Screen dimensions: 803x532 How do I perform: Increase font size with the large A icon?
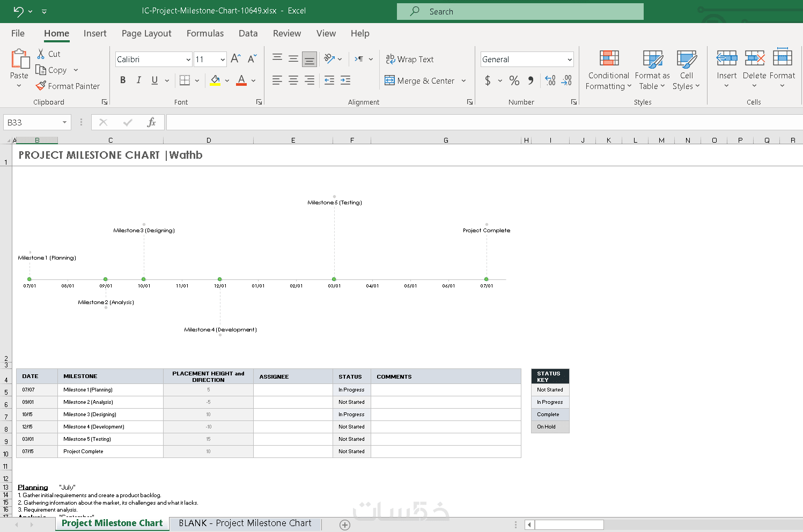[x=235, y=59]
